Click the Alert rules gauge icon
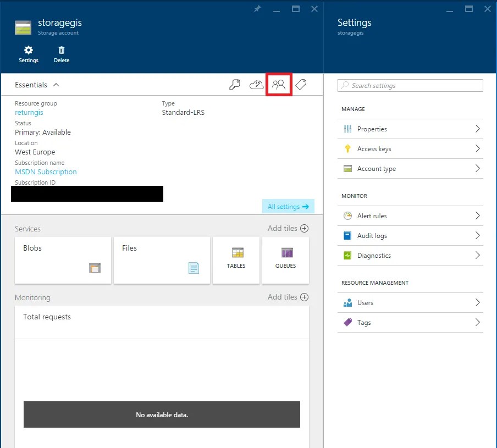The image size is (497, 448). click(347, 216)
